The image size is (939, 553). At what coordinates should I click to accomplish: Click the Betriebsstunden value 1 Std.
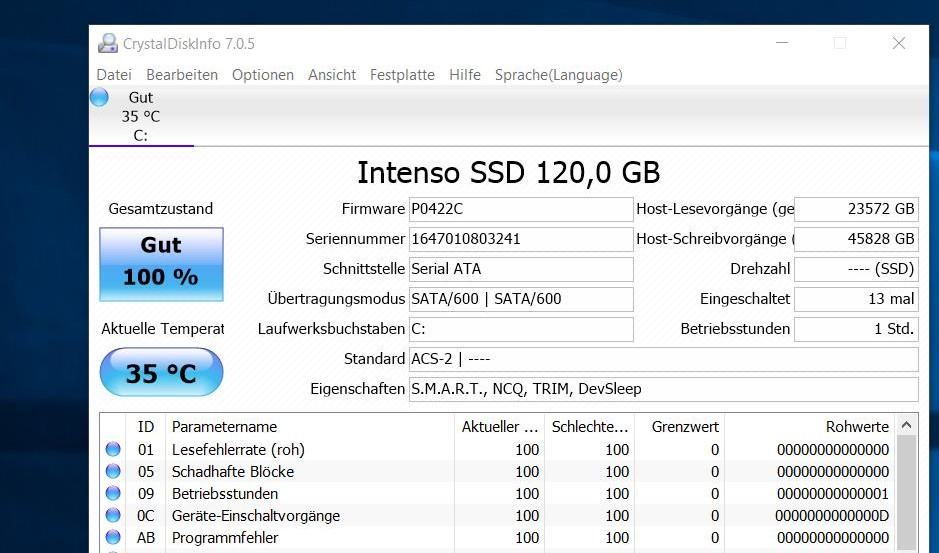coord(856,329)
